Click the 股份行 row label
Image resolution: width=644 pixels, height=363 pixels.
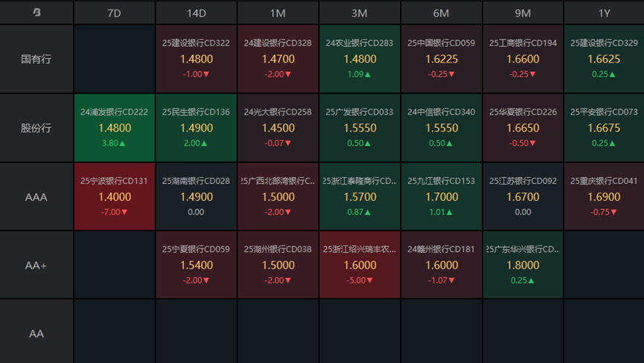[x=36, y=128]
